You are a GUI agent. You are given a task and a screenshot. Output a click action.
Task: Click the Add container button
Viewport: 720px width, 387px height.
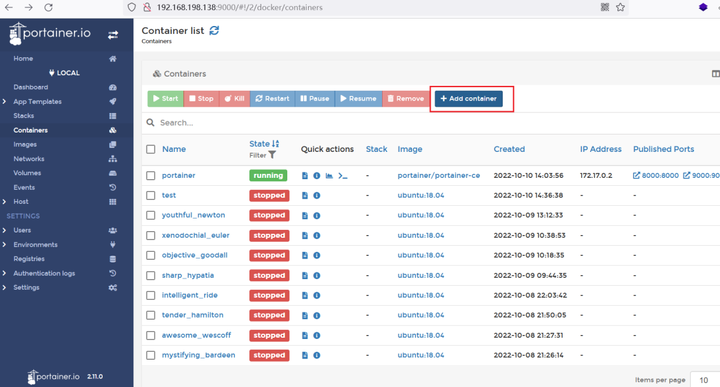tap(469, 99)
